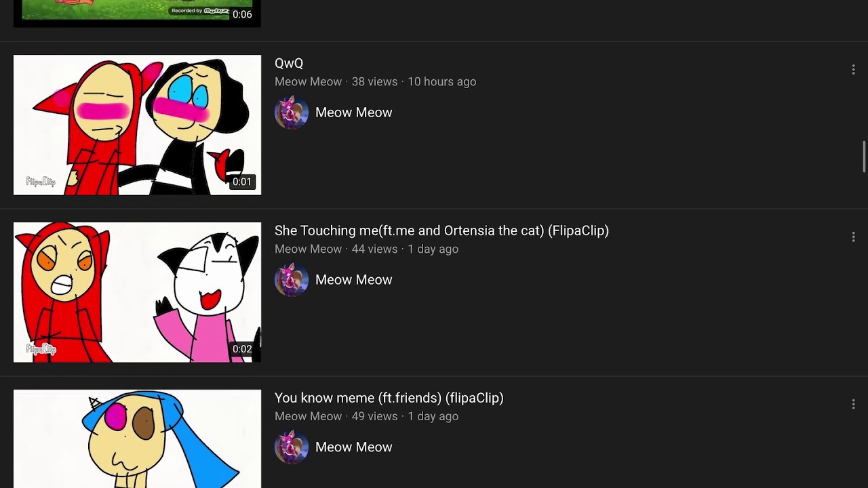868x488 pixels.
Task: Open Meow Meow channel name under She Touching me
Action: coord(353,280)
